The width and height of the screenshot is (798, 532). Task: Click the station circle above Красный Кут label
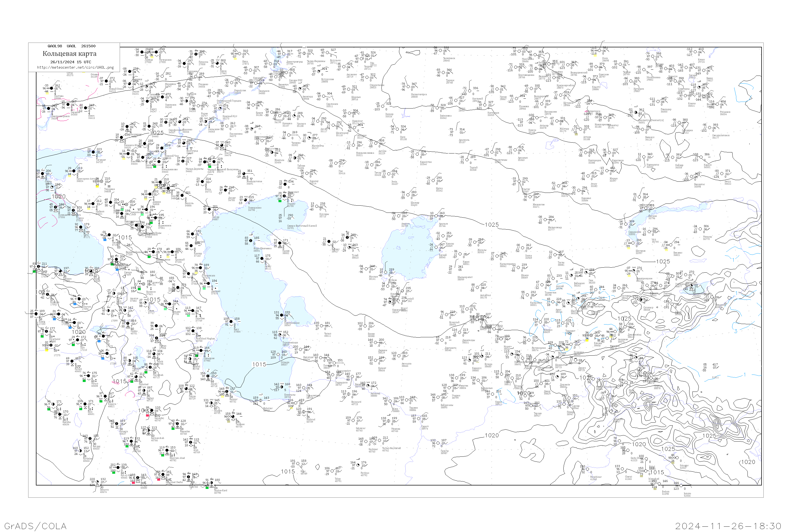[x=220, y=108]
